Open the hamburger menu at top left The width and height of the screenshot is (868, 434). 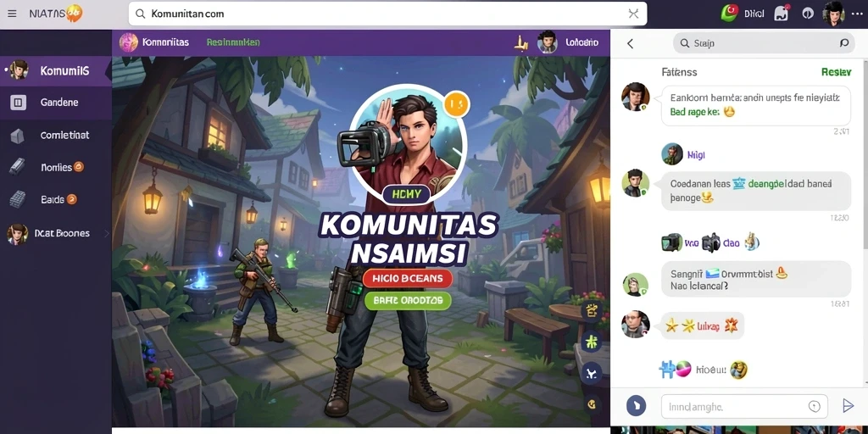tap(12, 14)
